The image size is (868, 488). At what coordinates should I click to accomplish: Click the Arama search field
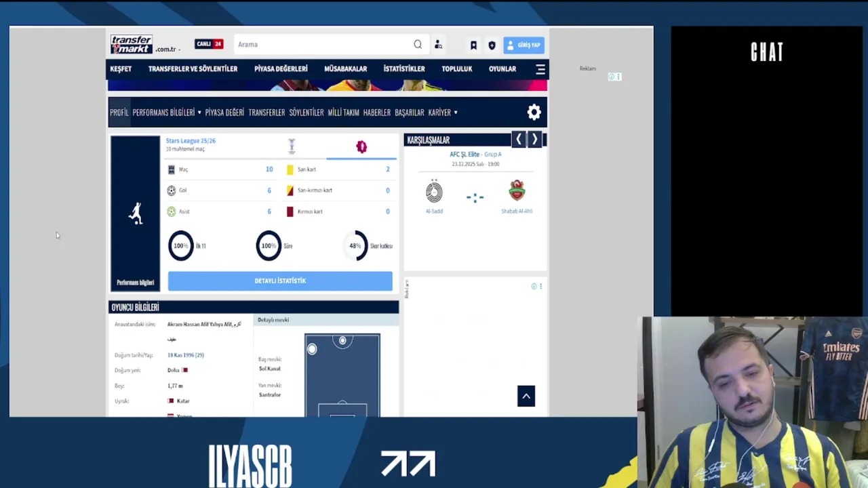(x=324, y=45)
